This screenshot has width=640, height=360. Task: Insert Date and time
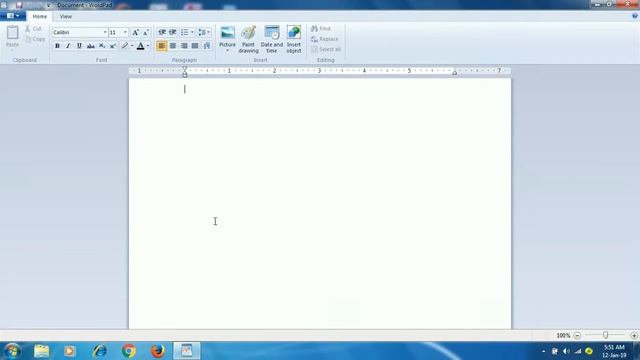(x=272, y=39)
